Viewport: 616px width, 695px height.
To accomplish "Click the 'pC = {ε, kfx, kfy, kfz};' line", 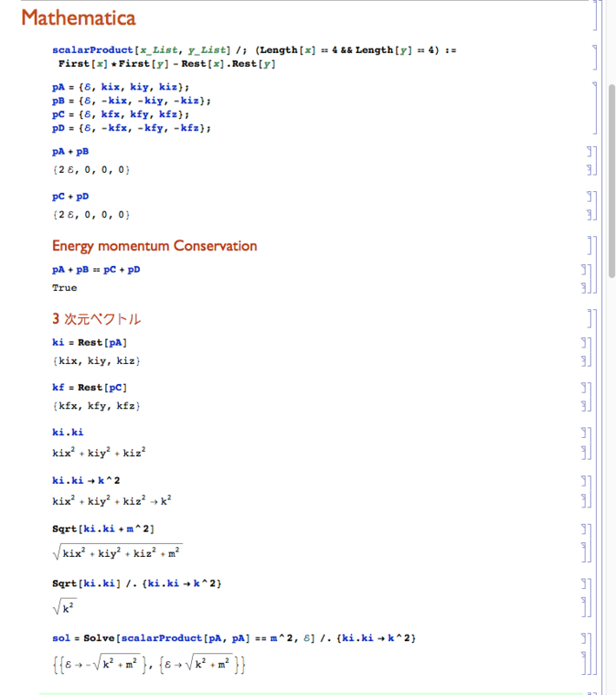I will pyautogui.click(x=121, y=115).
